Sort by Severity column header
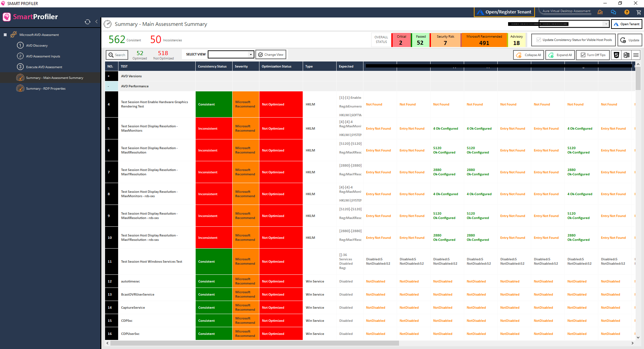Screen dimensions: 644x349 (x=246, y=67)
